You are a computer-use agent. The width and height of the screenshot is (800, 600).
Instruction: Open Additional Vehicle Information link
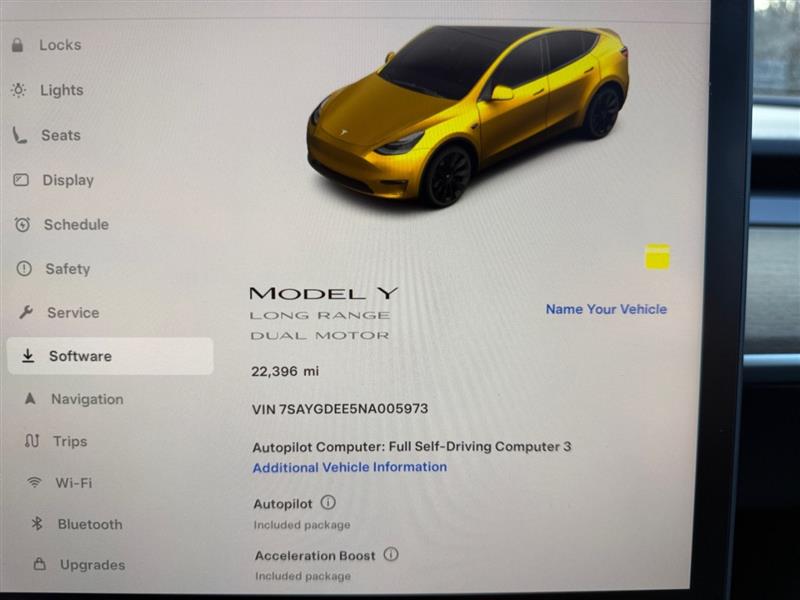point(350,467)
